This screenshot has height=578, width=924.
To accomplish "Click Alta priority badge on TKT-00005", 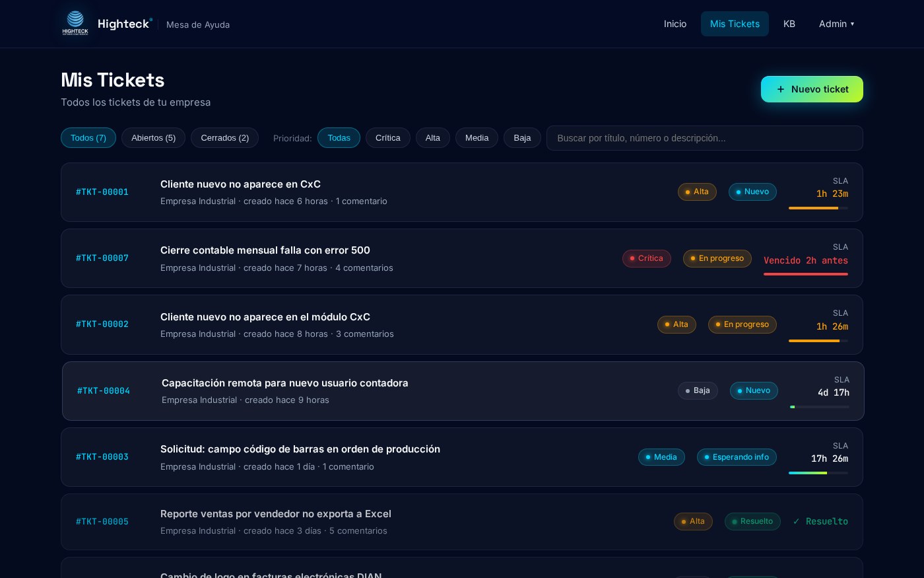I will tap(693, 521).
